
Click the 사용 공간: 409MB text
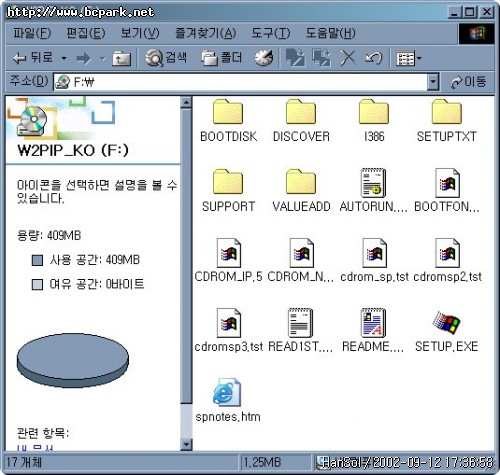pyautogui.click(x=95, y=260)
